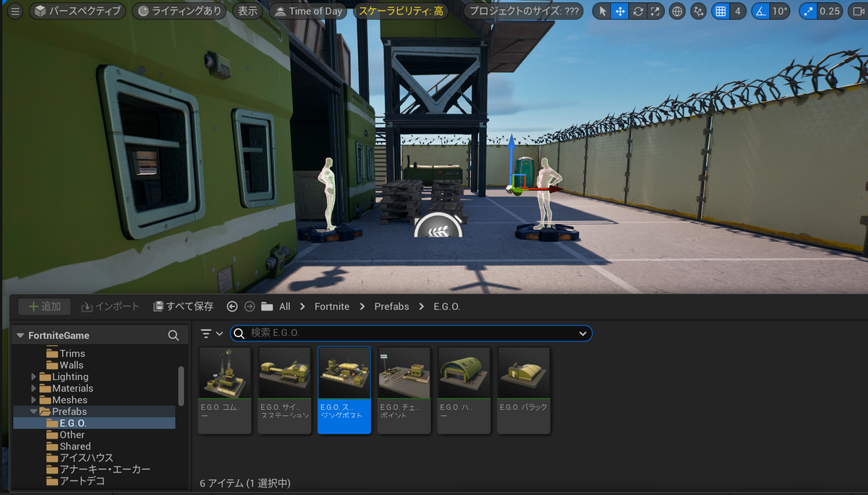
Task: Click the 検索 E.G.O. search field
Action: [x=411, y=333]
